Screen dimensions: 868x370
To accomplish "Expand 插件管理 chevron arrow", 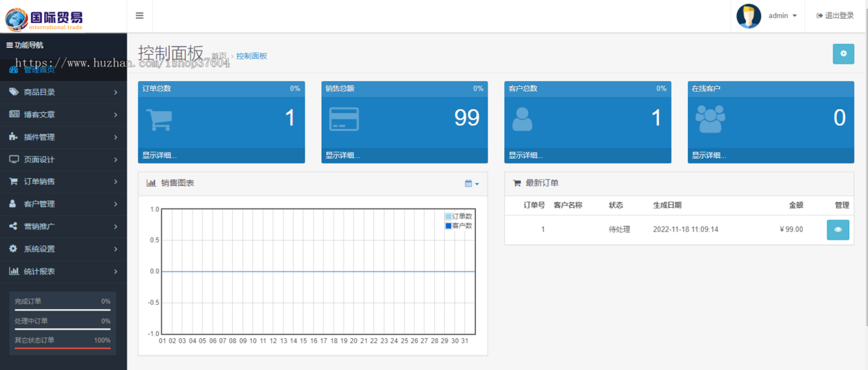I will tap(116, 137).
